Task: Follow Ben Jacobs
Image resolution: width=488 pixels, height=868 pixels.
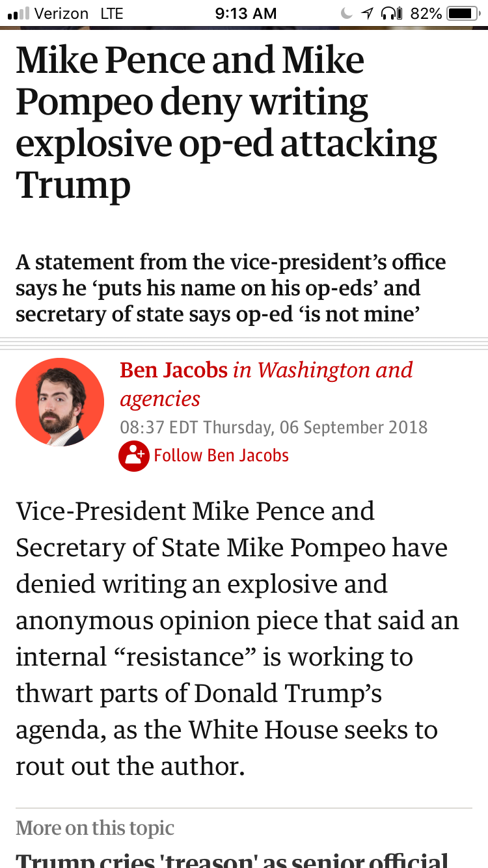Action: click(x=204, y=455)
